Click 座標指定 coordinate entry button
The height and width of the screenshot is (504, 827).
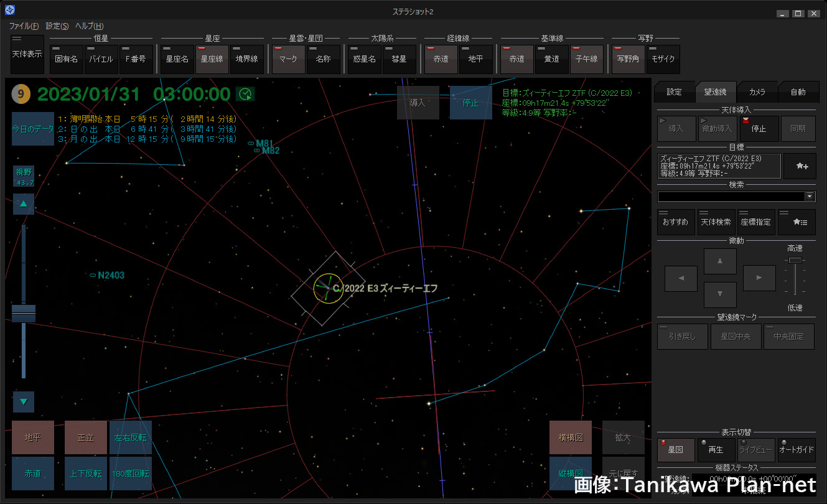tap(756, 222)
